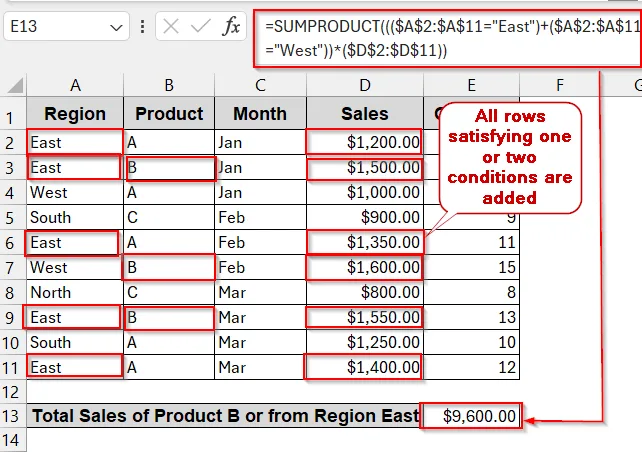Click the Feb cell in row 6

[260, 242]
